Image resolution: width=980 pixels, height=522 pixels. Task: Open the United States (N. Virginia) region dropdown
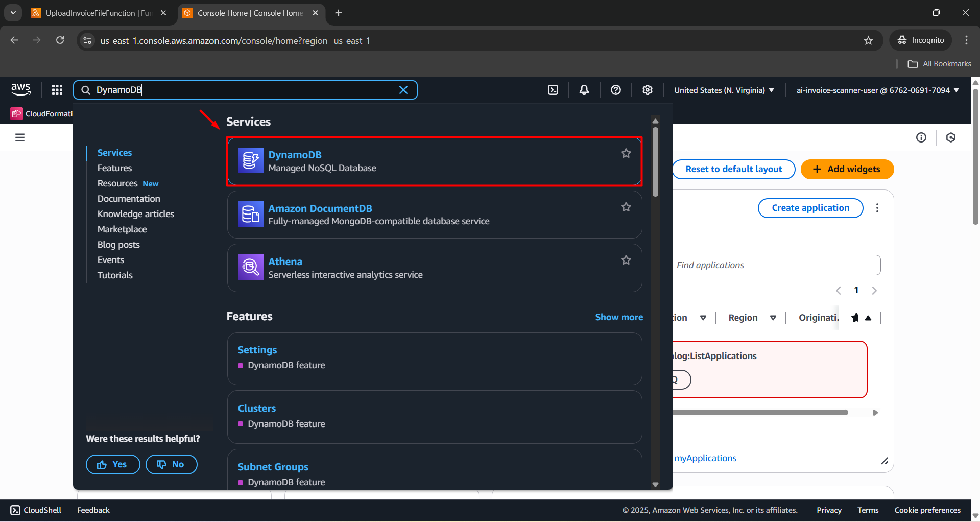[x=723, y=90]
